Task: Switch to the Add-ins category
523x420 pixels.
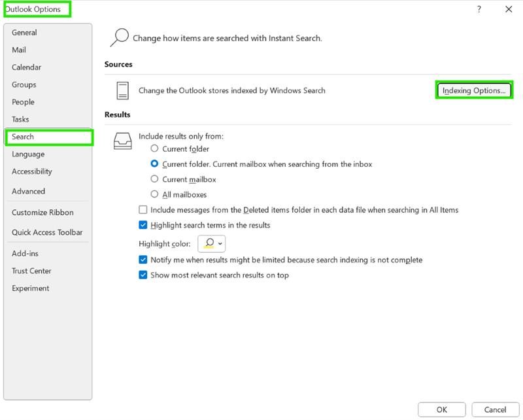Action: tap(48, 254)
